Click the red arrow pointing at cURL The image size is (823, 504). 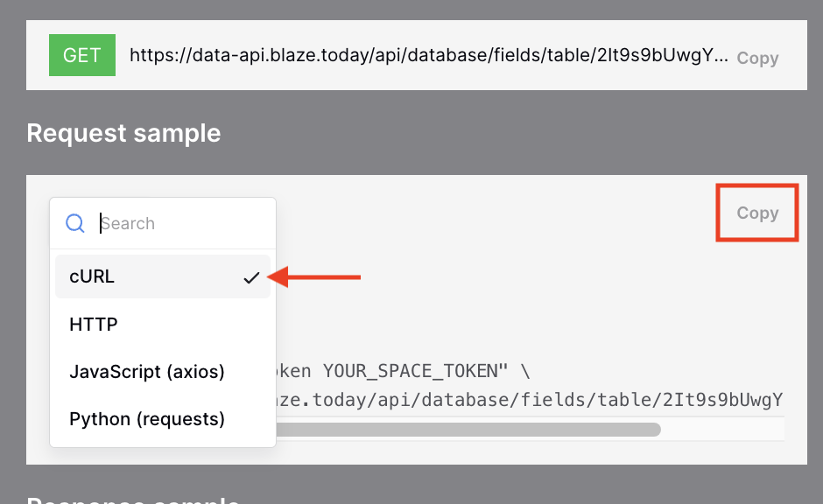pos(313,276)
